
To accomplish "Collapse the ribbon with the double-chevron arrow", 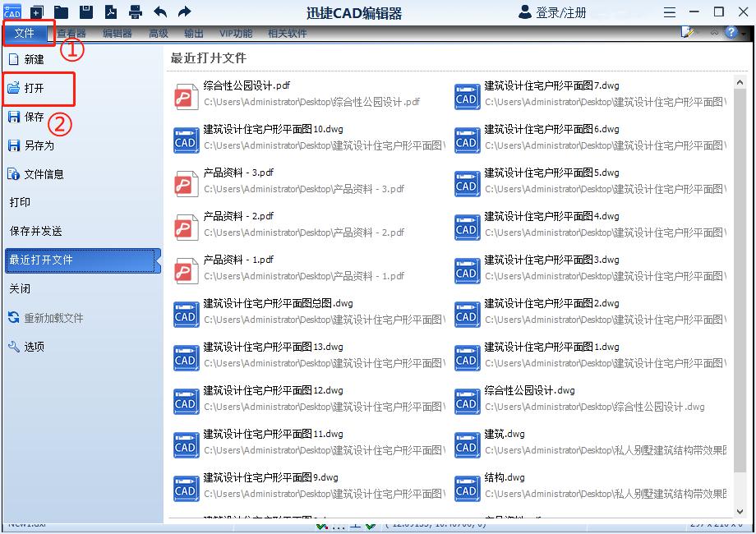I will click(713, 33).
